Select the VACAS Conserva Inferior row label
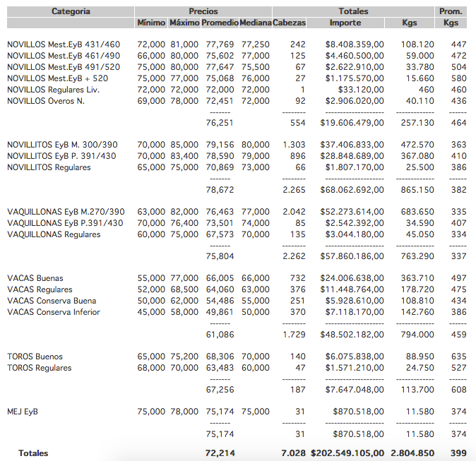Viewport: 476px width, 461px height. click(x=54, y=312)
